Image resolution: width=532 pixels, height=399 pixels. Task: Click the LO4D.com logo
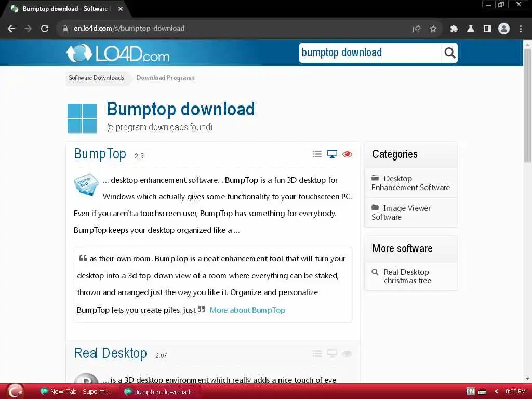point(118,54)
